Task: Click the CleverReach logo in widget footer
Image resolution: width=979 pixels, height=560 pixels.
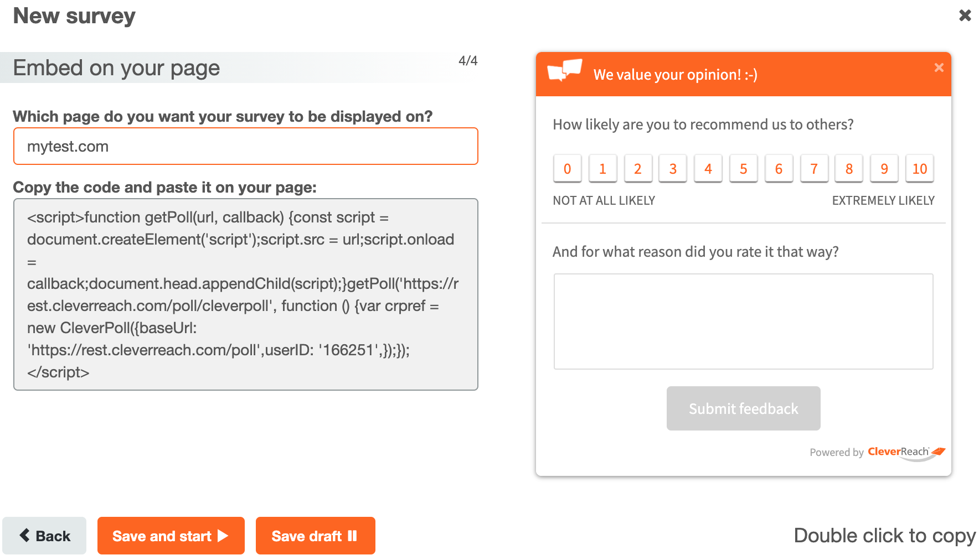Action: pyautogui.click(x=906, y=452)
